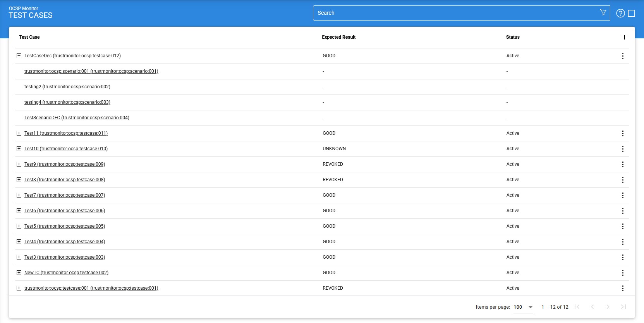Collapse the TestCaseDec test case row

click(x=19, y=56)
